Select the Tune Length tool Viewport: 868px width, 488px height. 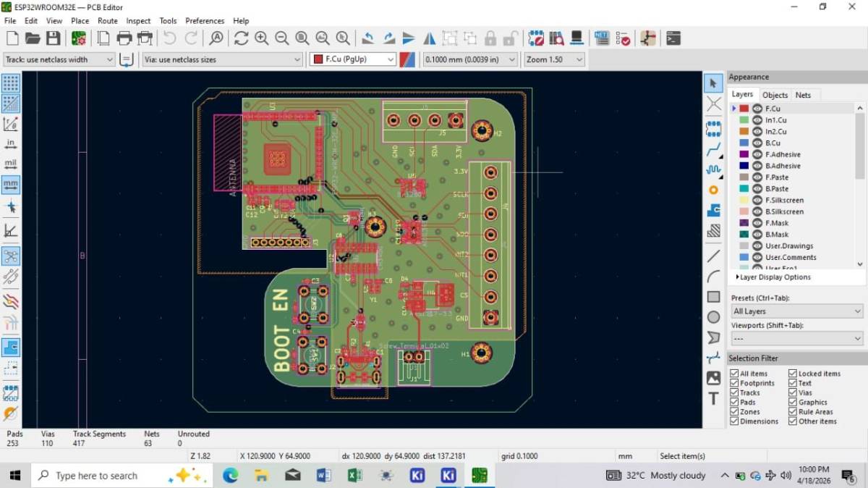713,170
